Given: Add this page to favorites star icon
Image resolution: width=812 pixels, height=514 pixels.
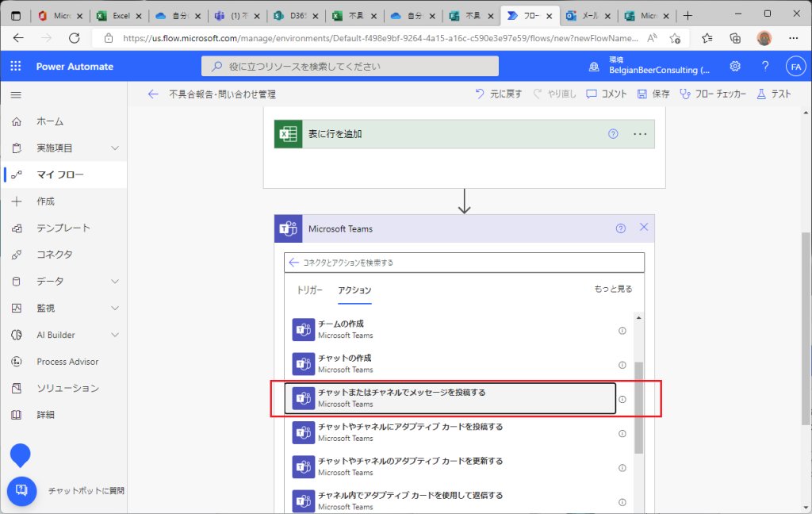Looking at the screenshot, I should tap(675, 38).
